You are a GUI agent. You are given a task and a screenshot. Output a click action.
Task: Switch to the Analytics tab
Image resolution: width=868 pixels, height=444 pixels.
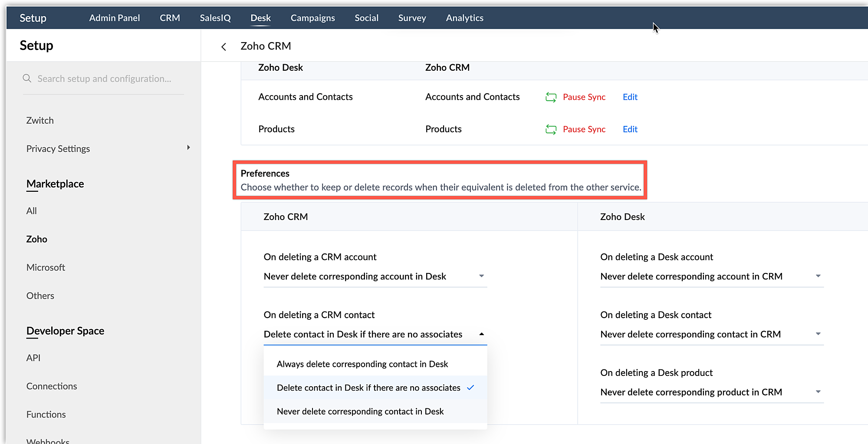[464, 18]
